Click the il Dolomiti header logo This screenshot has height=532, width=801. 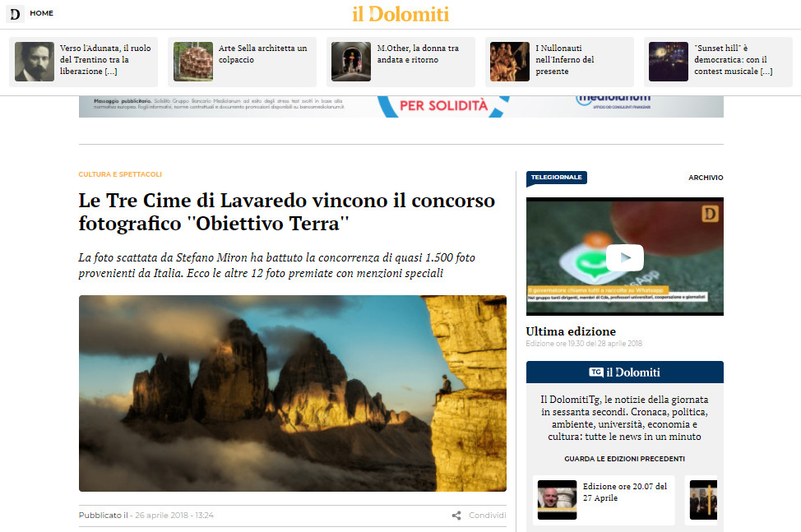pyautogui.click(x=400, y=14)
